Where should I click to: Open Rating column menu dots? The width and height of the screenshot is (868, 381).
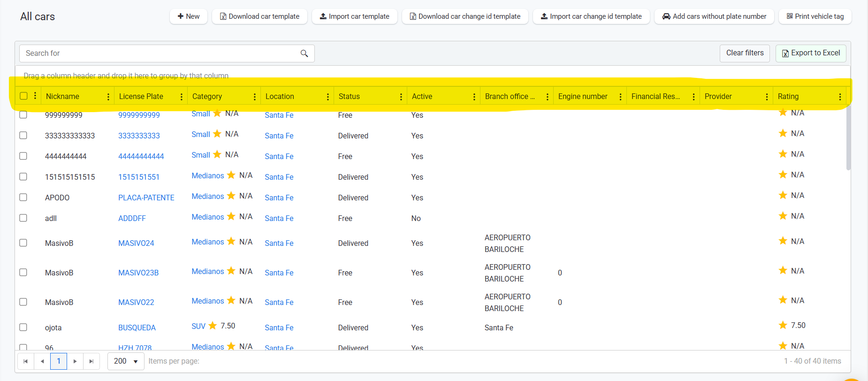coord(840,97)
